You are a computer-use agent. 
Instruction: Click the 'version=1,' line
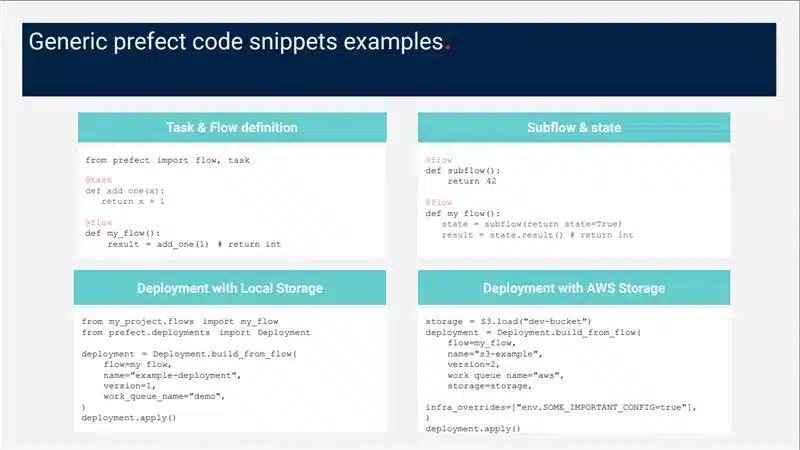coord(129,386)
